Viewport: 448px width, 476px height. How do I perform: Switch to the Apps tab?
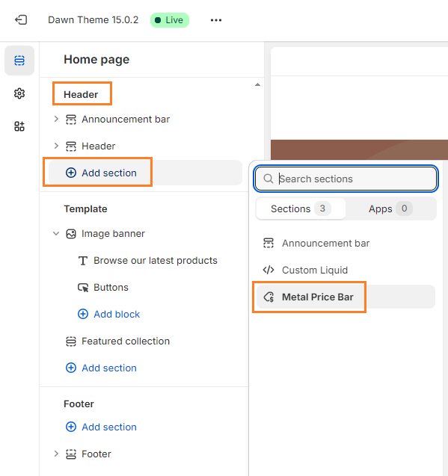(x=391, y=209)
